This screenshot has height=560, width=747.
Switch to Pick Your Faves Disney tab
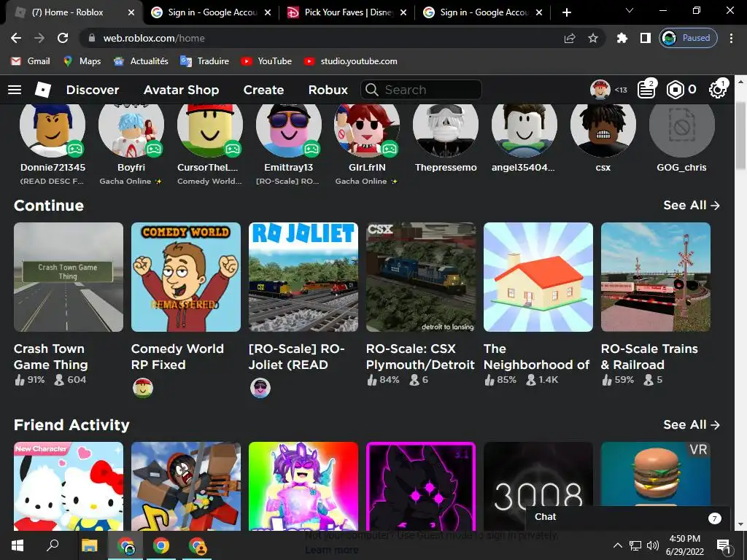347,12
